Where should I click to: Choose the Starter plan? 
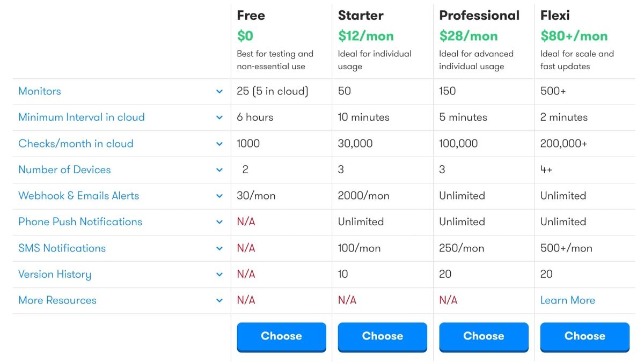382,336
